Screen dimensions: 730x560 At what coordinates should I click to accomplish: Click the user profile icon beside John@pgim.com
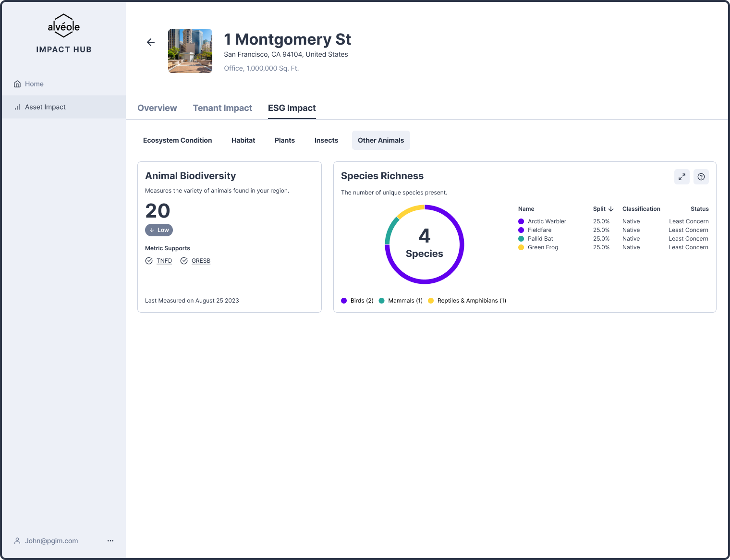click(17, 541)
